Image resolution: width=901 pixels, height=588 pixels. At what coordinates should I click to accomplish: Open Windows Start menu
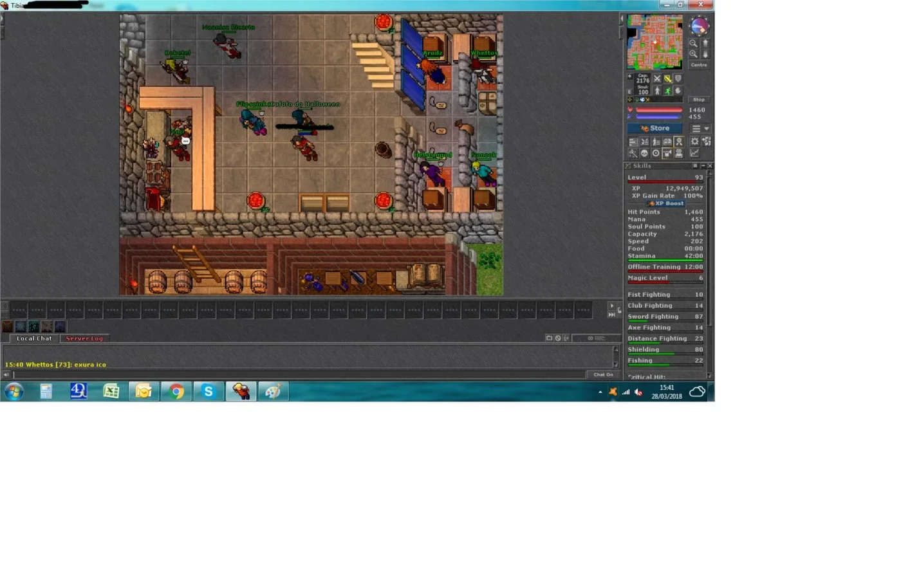click(14, 391)
